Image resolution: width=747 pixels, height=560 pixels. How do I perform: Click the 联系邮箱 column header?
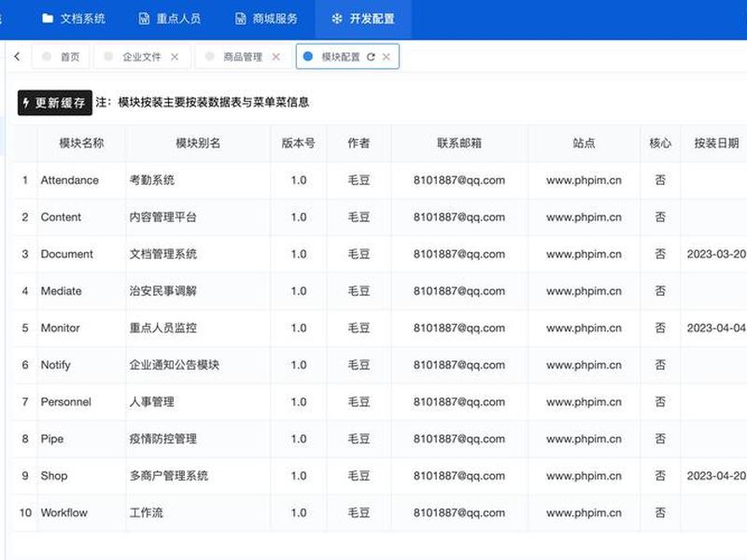pos(459,143)
